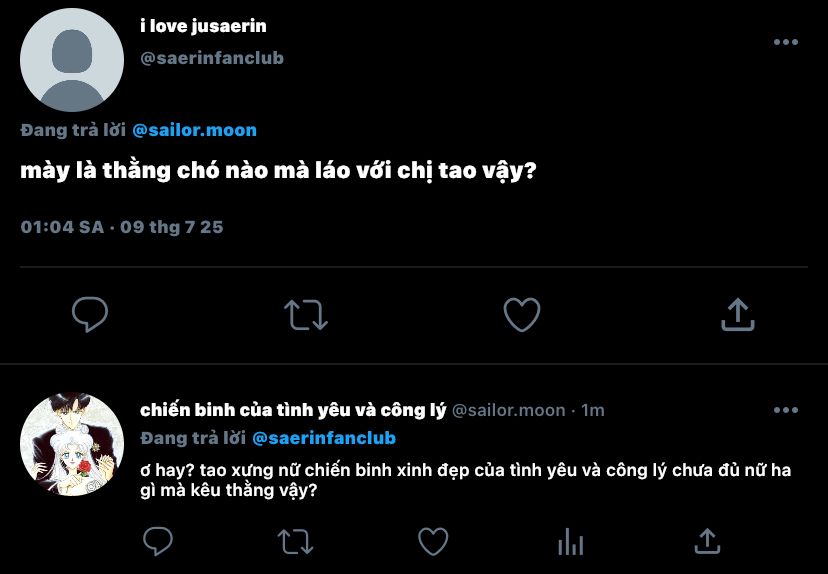Retweet the saerinfanclub main tweet
Viewport: 828px width, 574px height.
(x=306, y=315)
